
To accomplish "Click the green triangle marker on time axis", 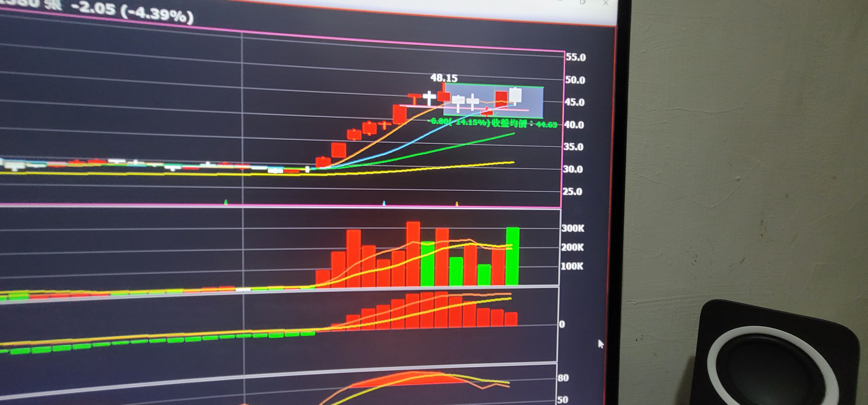I will pyautogui.click(x=226, y=202).
